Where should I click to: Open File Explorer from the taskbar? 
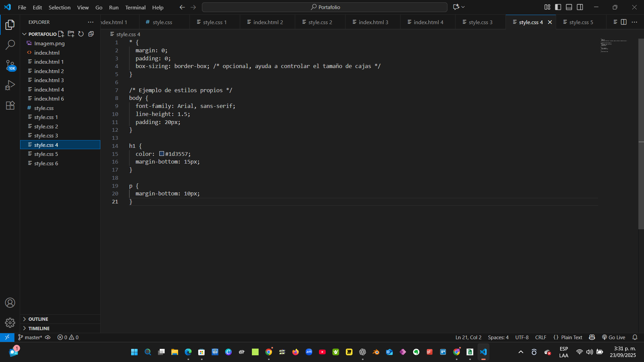[x=174, y=352]
